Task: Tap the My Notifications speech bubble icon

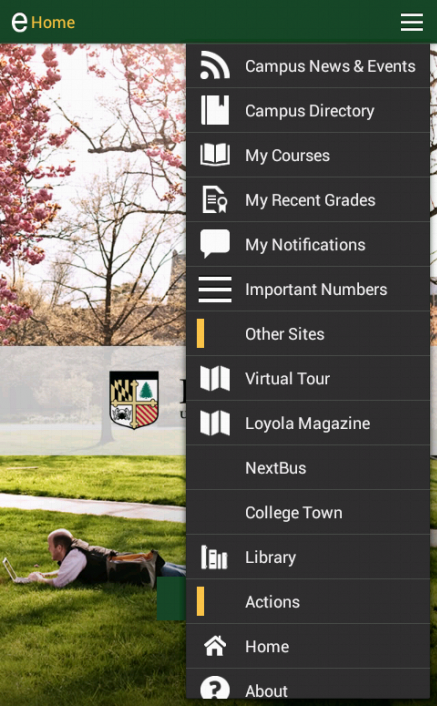Action: pyautogui.click(x=215, y=244)
